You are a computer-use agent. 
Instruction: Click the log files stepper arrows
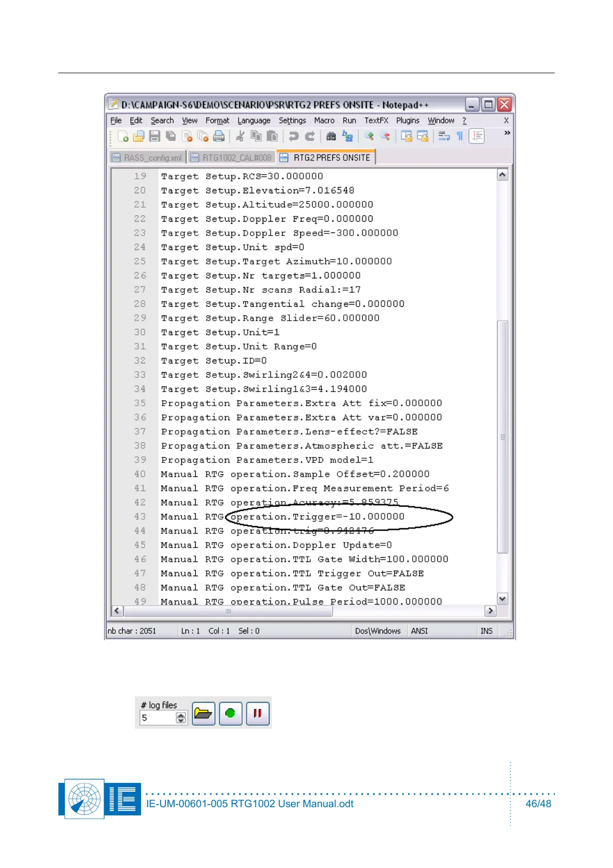[181, 717]
